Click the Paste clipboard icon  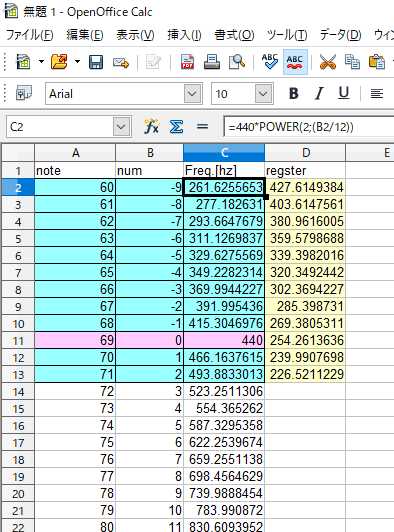pyautogui.click(x=377, y=62)
